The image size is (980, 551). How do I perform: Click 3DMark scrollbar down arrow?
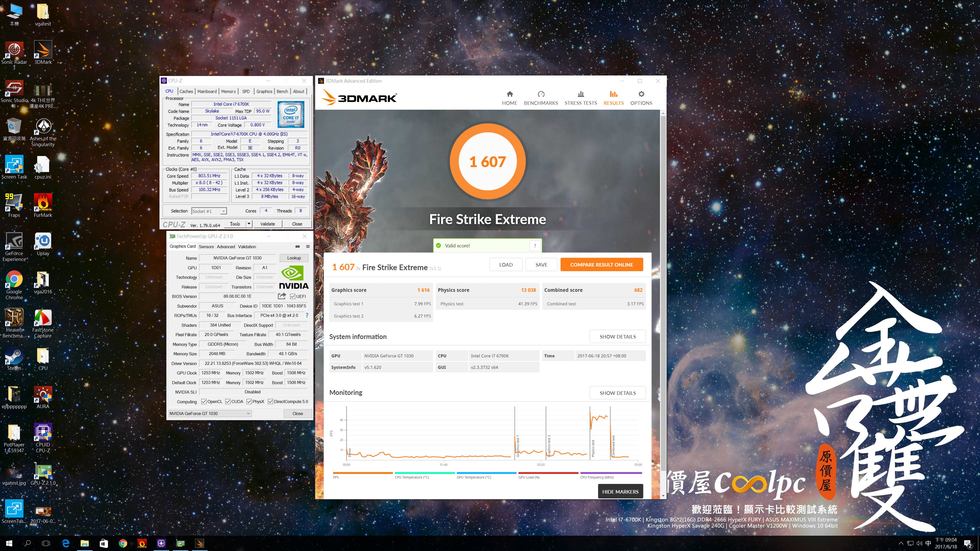pos(663,495)
